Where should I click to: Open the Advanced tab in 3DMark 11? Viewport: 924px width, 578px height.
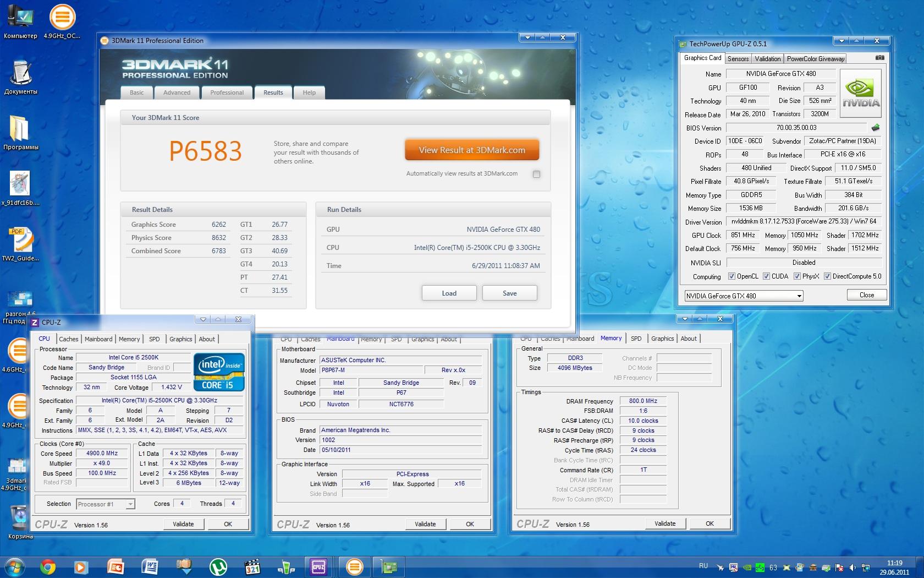click(177, 92)
